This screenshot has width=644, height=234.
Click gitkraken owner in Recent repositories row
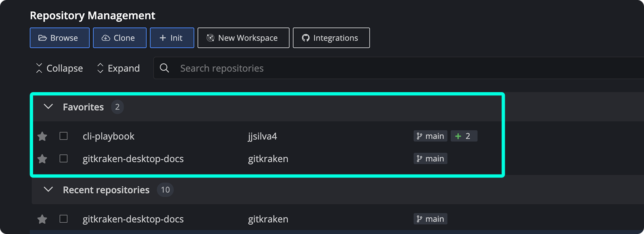[268, 219]
